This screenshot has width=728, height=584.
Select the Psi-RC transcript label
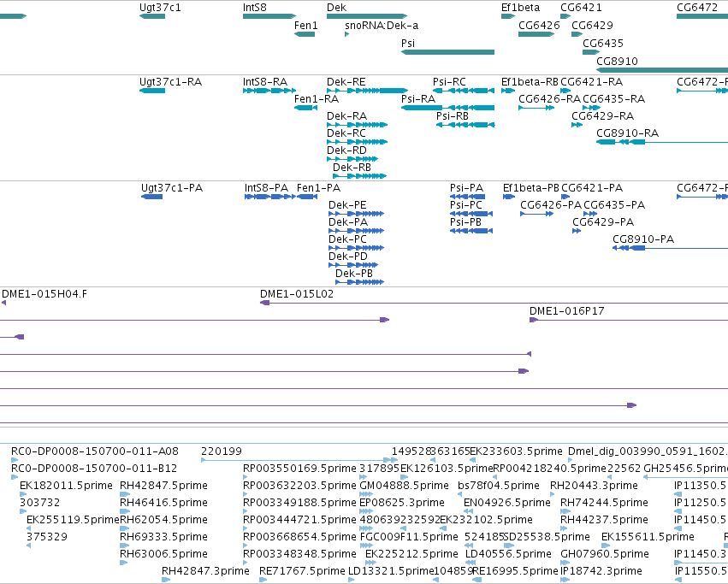click(x=449, y=82)
